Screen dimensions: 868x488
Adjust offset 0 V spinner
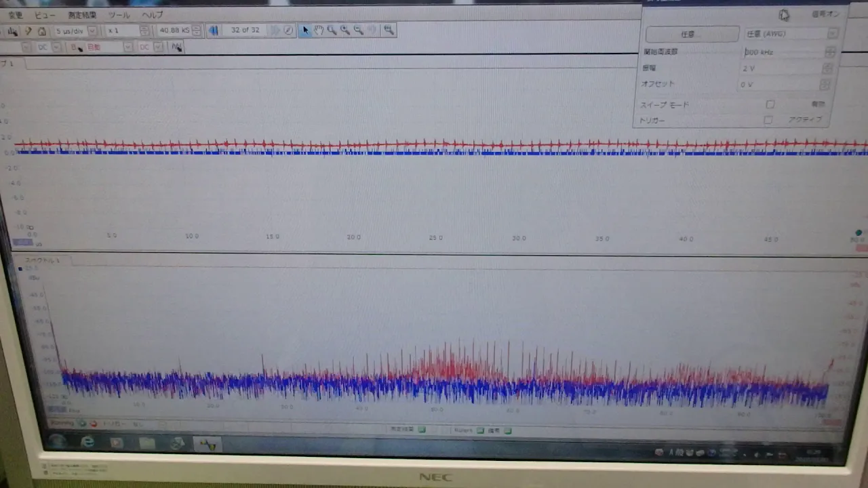(825, 85)
